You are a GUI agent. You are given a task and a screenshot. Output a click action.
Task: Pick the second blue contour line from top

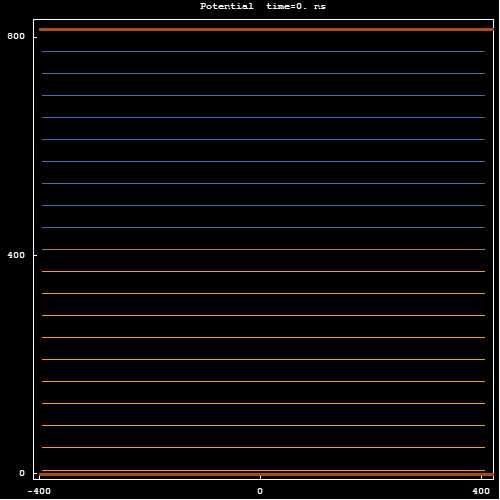click(263, 73)
